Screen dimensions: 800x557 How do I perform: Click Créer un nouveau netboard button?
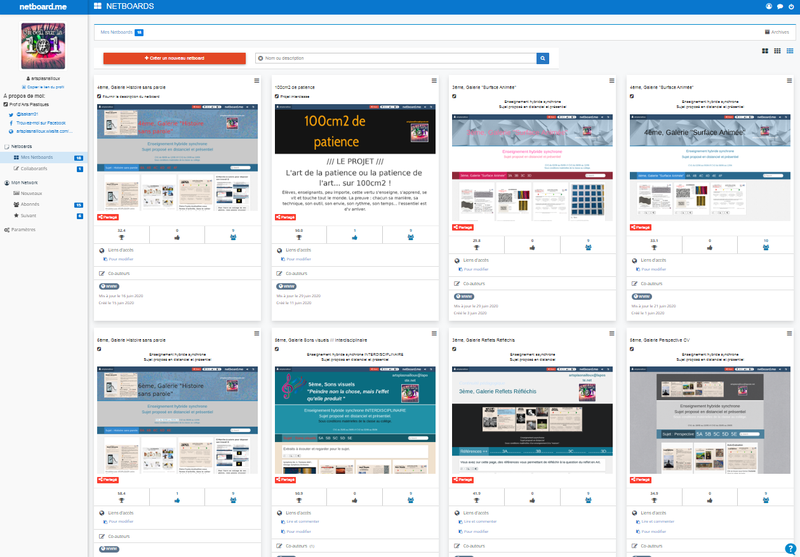[x=174, y=59]
